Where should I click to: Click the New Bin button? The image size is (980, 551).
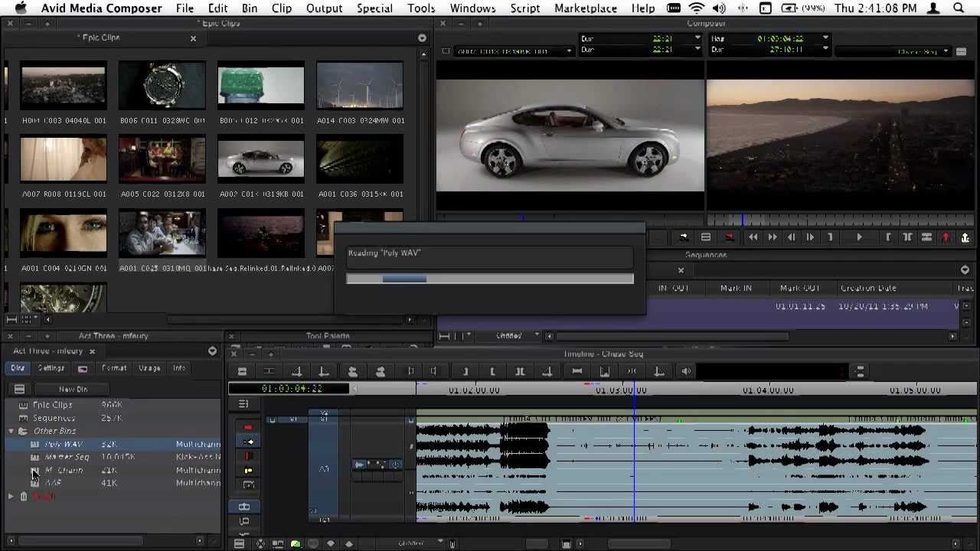[73, 389]
